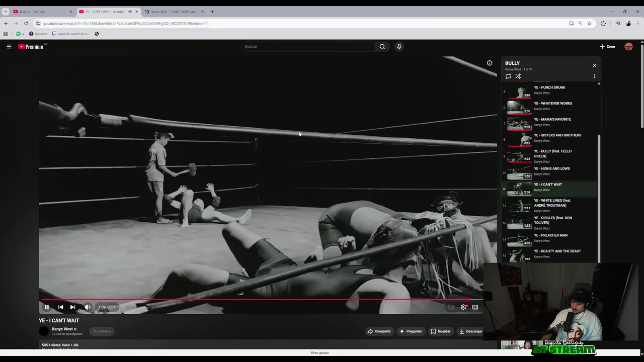Play YE - BULLY feat. CeeLo Green
The height and width of the screenshot is (362, 644).
[549, 156]
